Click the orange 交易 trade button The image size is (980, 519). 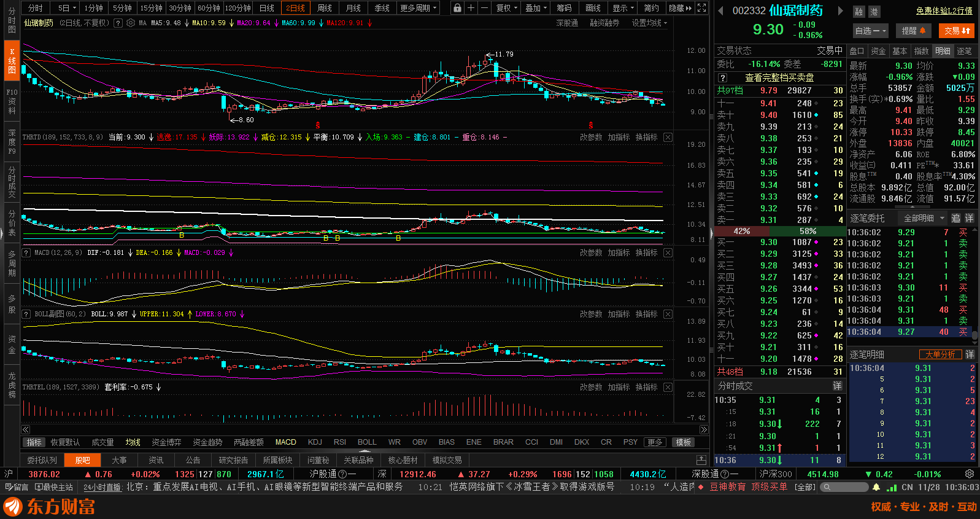(x=957, y=31)
